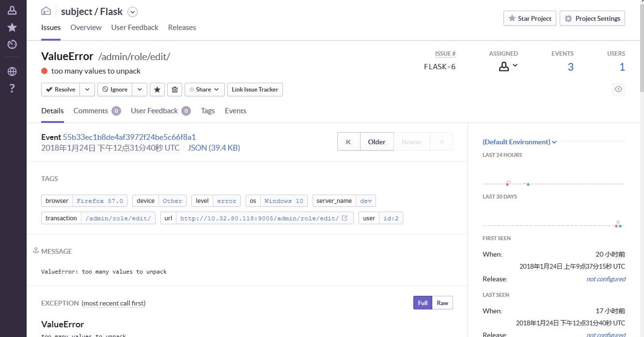The image size is (644, 337).
Task: Open recent history clock icon in sidebar
Action: tap(12, 45)
